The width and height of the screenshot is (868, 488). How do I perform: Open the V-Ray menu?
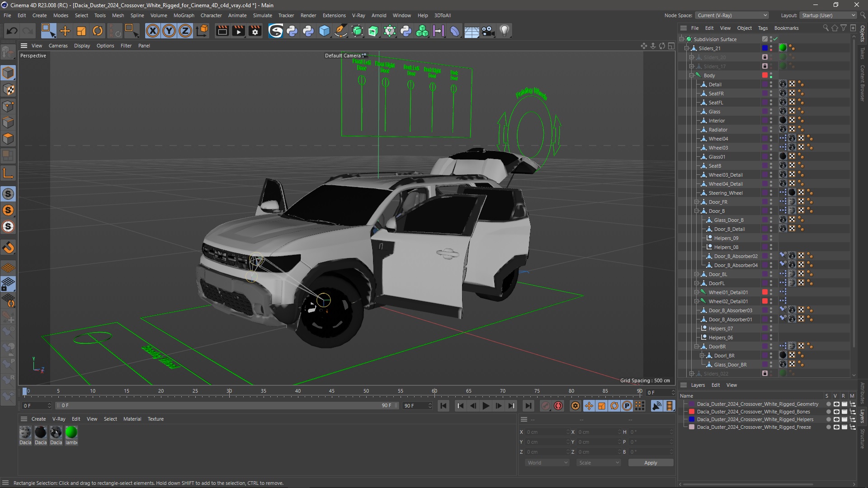pyautogui.click(x=359, y=15)
